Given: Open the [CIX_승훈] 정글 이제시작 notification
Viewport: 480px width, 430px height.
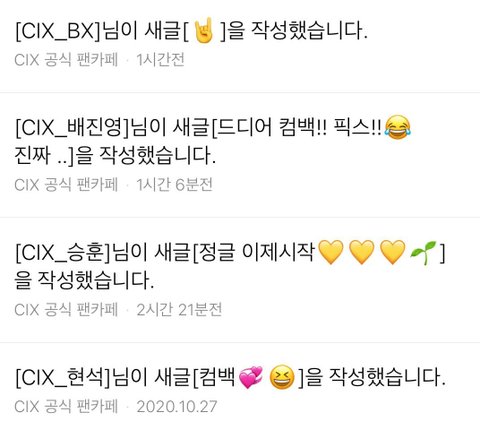Looking at the screenshot, I should coord(240,280).
